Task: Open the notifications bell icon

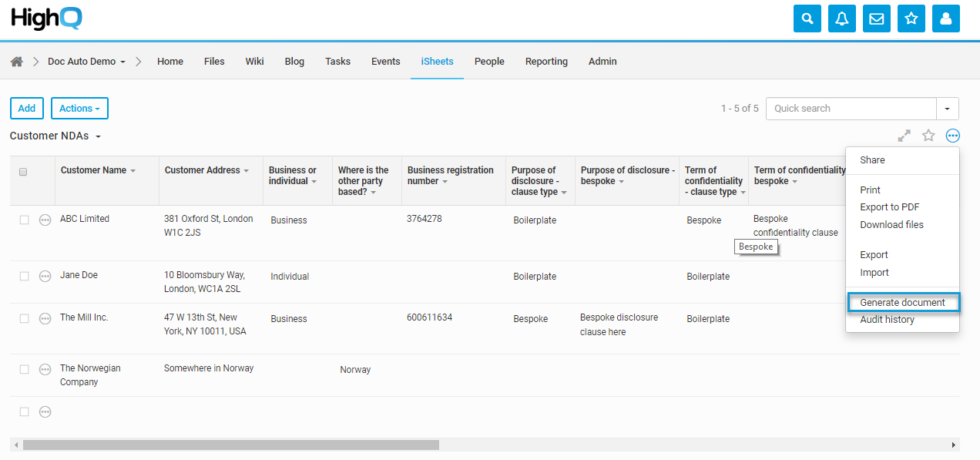Action: (x=842, y=18)
